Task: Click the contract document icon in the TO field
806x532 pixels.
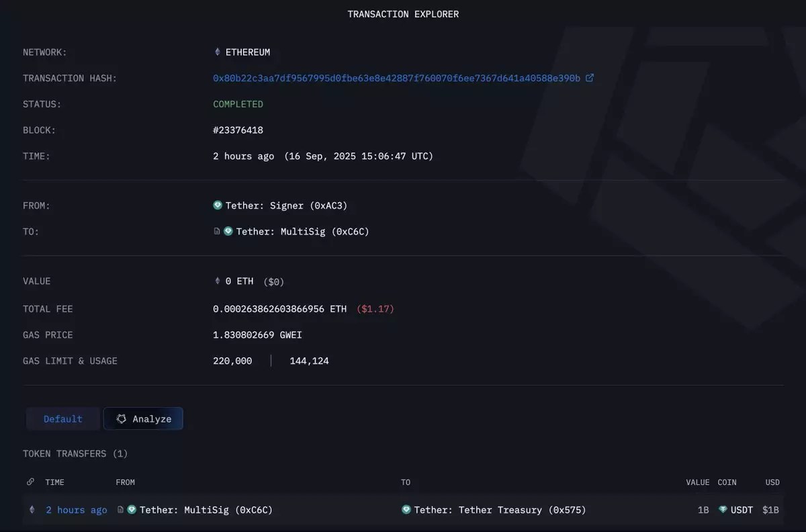Action: tap(216, 232)
